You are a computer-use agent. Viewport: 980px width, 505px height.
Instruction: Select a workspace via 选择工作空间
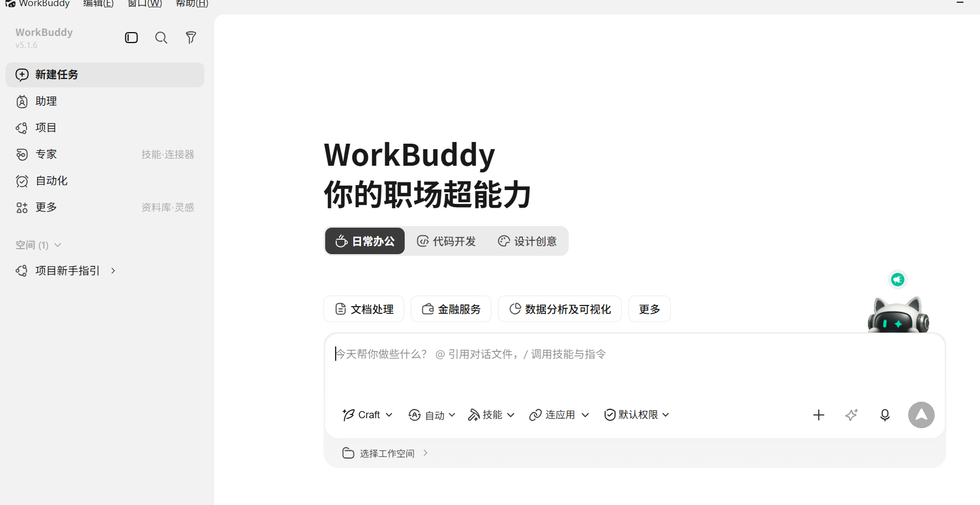tap(386, 453)
